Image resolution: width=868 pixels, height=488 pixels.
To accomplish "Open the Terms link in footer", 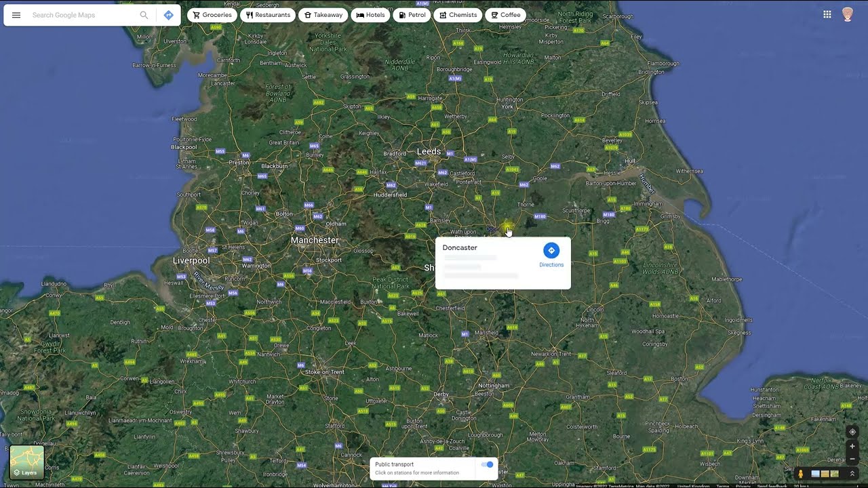I will coord(723,486).
